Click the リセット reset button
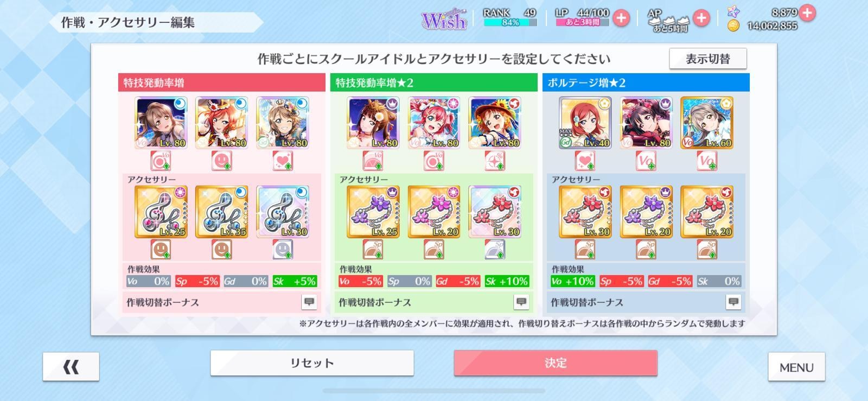Image resolution: width=868 pixels, height=401 pixels. pos(312,363)
